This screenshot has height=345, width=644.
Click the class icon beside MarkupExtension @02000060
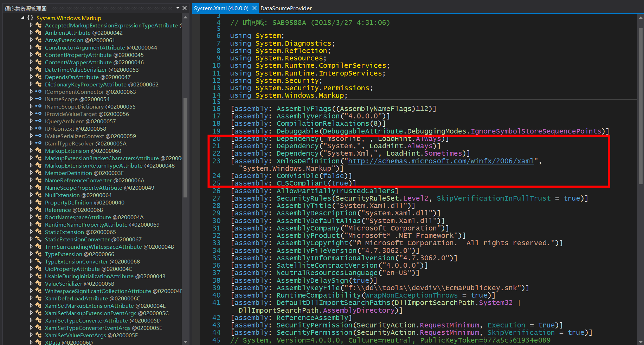[x=38, y=151]
